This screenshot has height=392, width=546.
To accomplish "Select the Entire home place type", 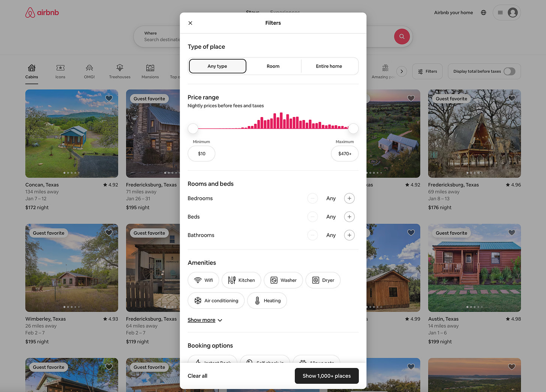I will (x=329, y=66).
